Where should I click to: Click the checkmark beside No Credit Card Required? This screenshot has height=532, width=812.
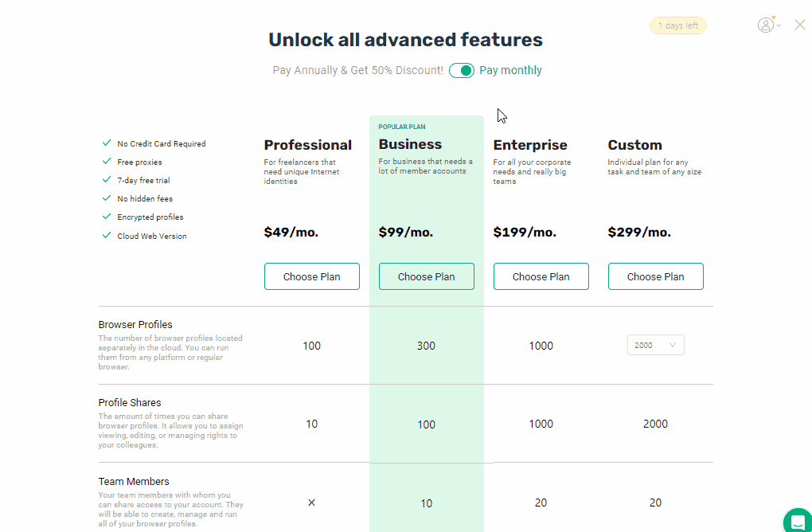click(107, 143)
